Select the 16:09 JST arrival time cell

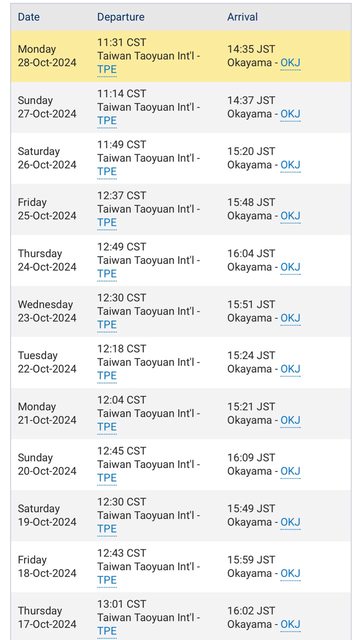(x=251, y=458)
